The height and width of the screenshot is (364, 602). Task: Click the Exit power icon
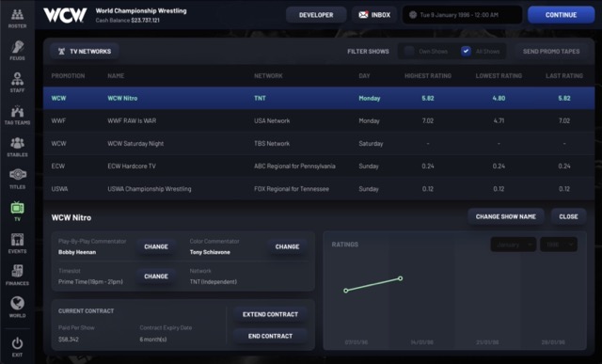tap(17, 342)
